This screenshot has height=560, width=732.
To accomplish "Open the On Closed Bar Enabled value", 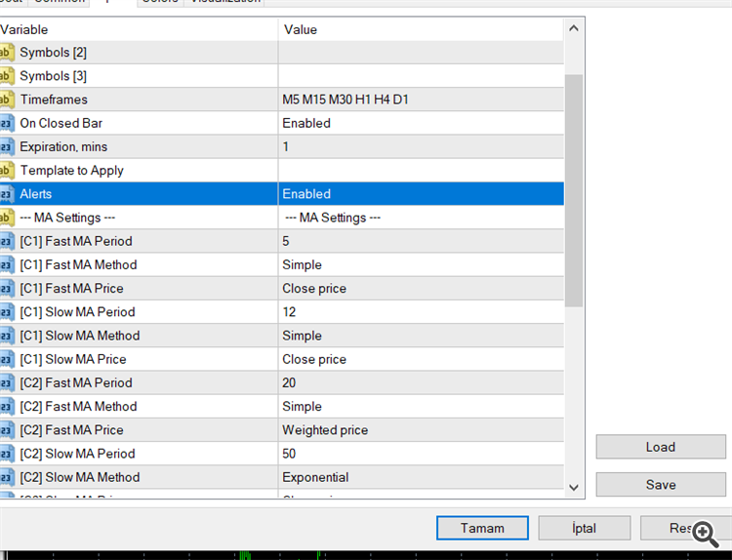I will 420,123.
